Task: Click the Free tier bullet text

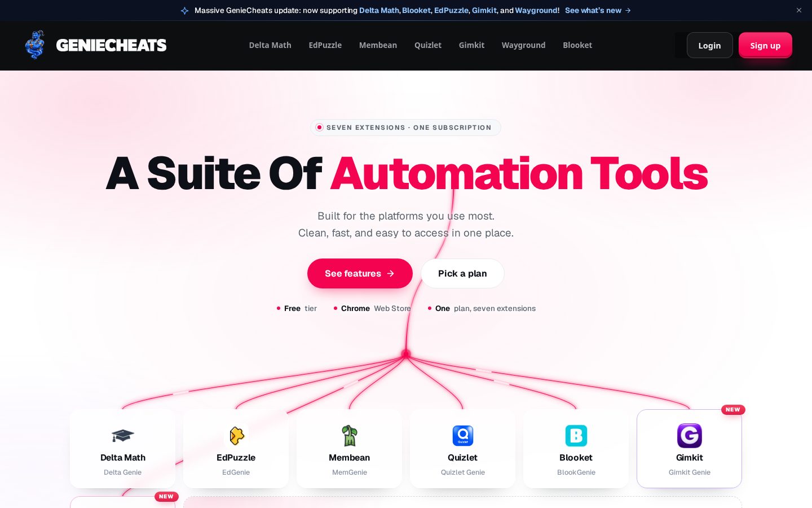Action: point(301,308)
